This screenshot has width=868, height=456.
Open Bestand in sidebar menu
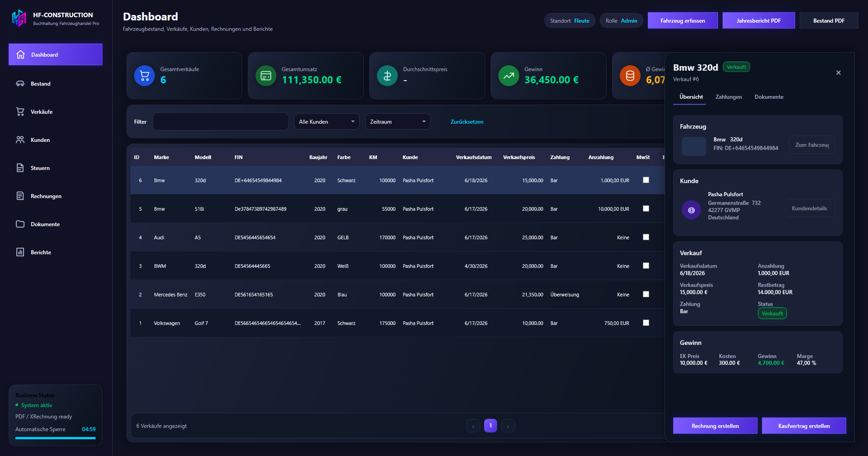(55, 83)
